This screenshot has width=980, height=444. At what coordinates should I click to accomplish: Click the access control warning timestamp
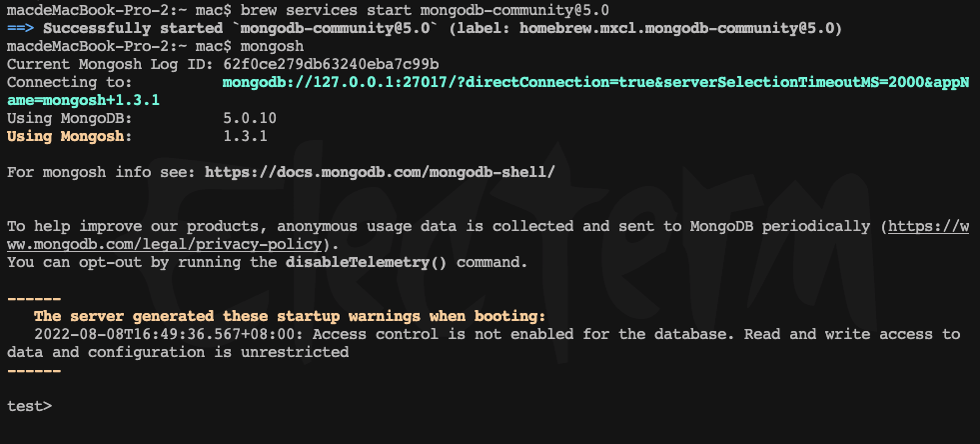(168, 334)
